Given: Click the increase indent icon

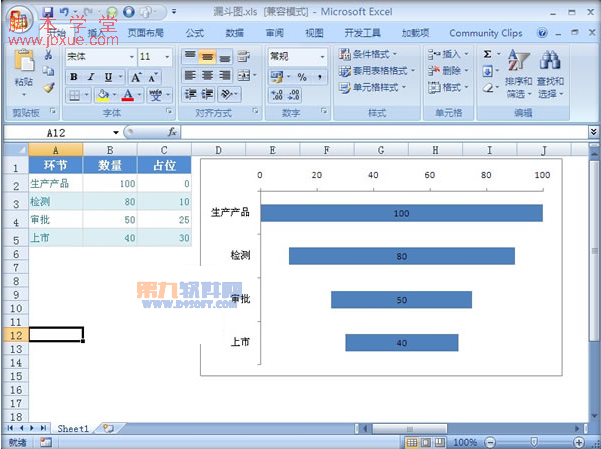Looking at the screenshot, I should (207, 94).
